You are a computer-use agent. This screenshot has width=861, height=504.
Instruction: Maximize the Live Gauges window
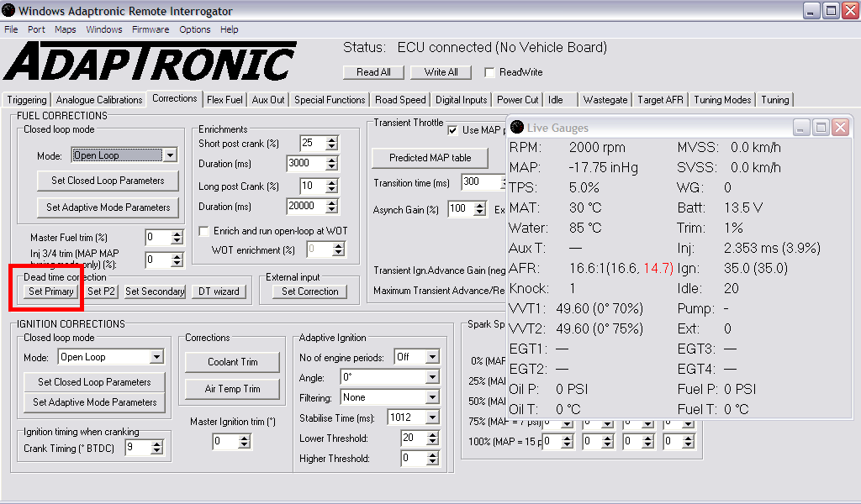click(x=821, y=128)
